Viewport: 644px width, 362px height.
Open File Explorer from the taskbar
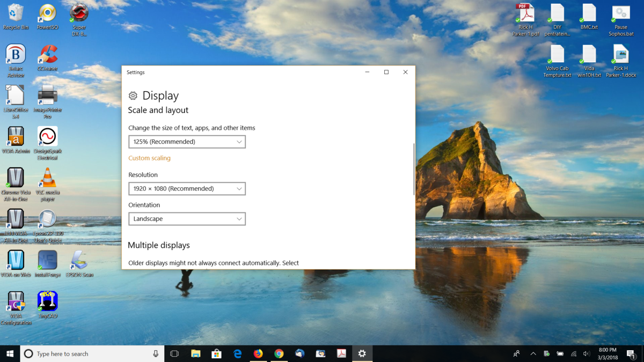click(196, 354)
